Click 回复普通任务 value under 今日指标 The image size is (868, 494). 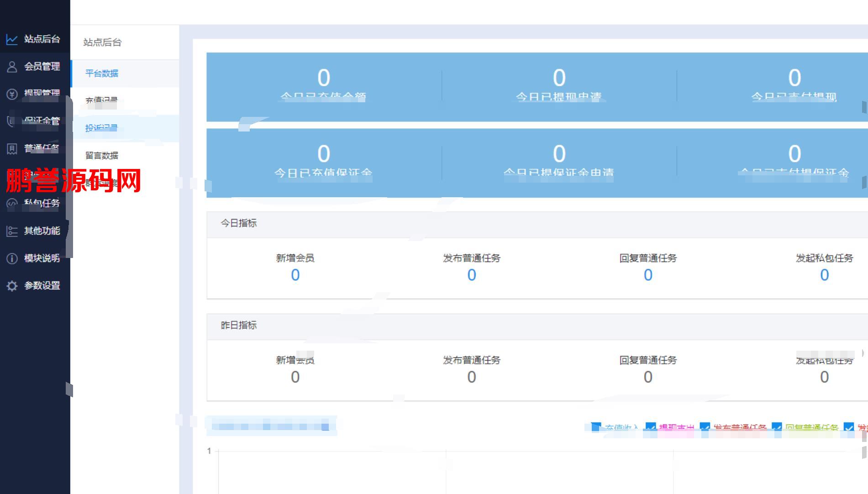click(x=648, y=275)
